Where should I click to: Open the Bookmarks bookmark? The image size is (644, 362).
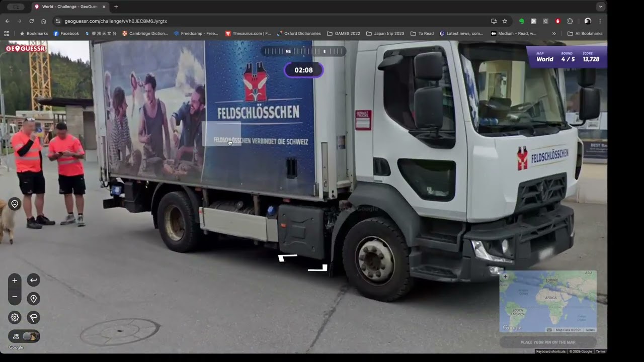pyautogui.click(x=34, y=33)
